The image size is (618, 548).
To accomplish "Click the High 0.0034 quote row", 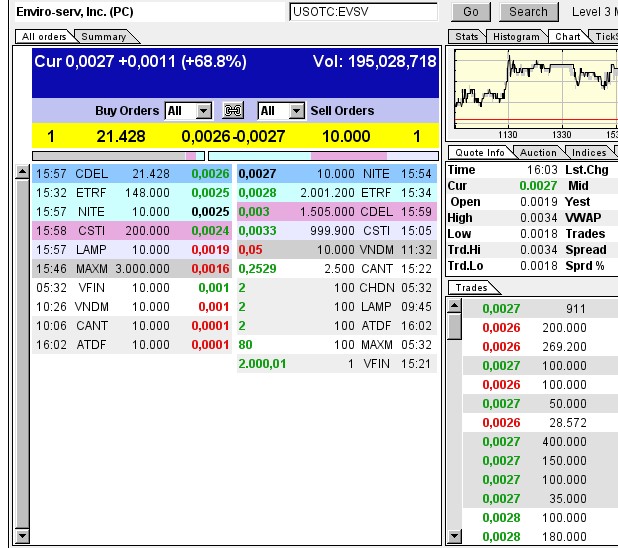I will (503, 218).
